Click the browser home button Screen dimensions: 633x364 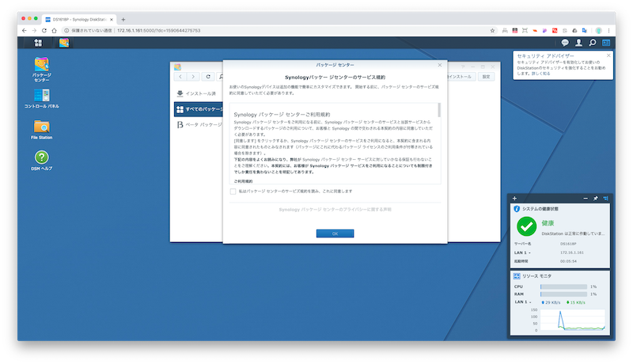pos(54,30)
